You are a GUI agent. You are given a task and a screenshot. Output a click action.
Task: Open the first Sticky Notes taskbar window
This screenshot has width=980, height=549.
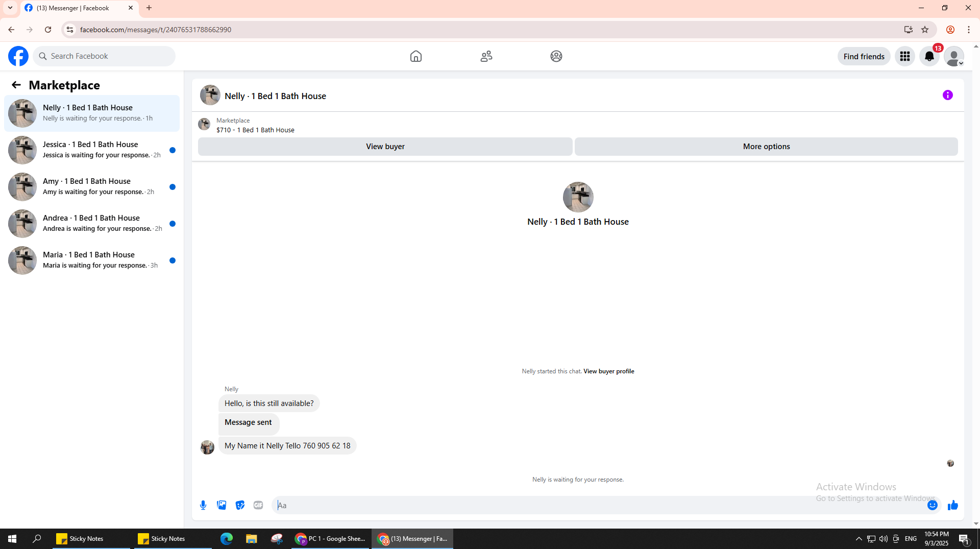coord(91,539)
